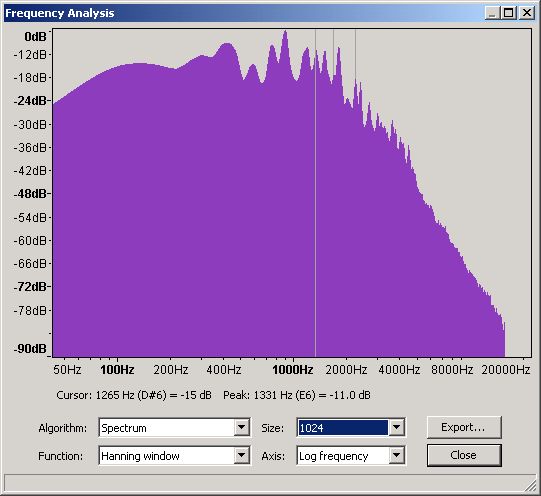Click the window resize grip corner
The width and height of the screenshot is (541, 496).
530,485
